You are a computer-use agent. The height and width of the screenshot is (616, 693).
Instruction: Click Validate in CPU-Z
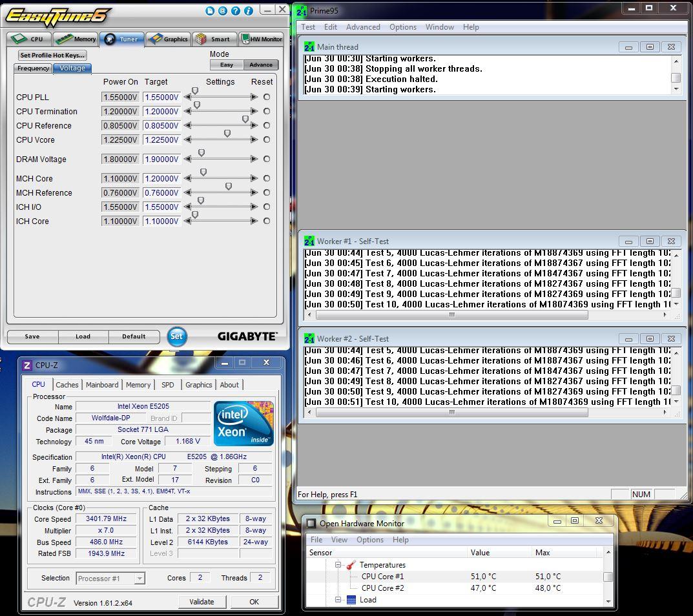pos(202,602)
